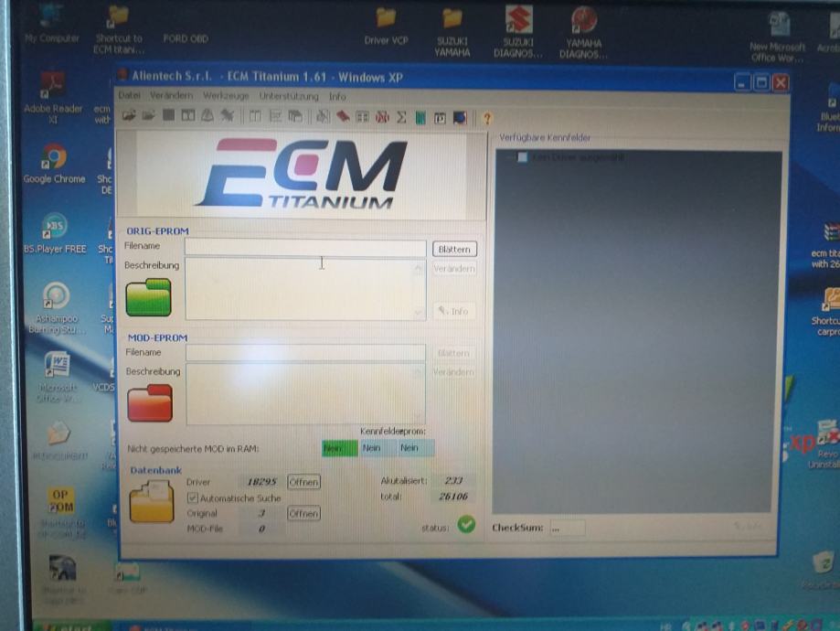Click the open file toolbar icon

(129, 115)
